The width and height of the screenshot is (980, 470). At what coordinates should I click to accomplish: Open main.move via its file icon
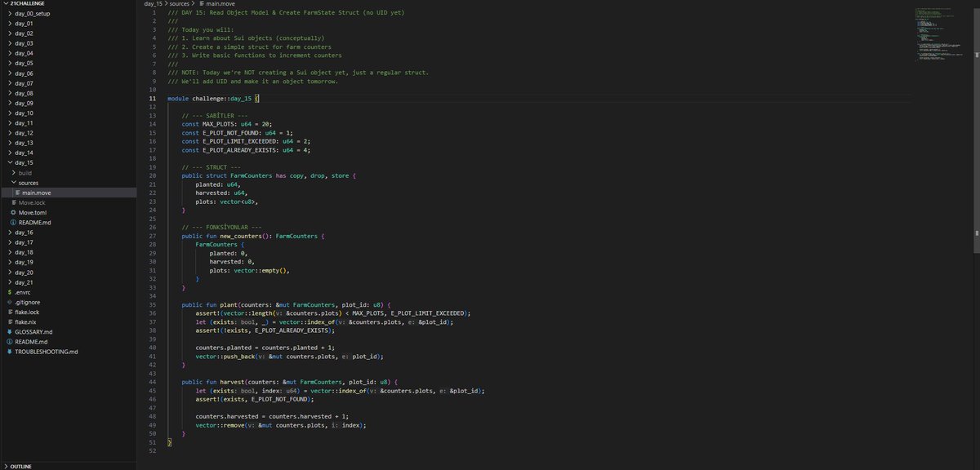[x=17, y=193]
